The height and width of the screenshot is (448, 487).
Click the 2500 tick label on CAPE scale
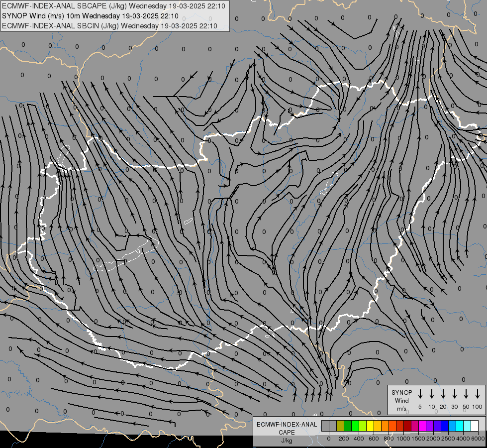(448, 439)
